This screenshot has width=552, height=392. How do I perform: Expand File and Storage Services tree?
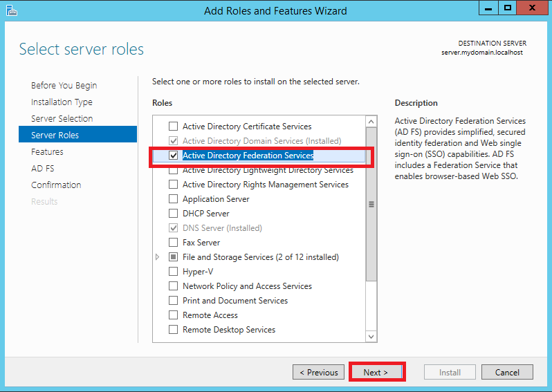[x=157, y=257]
